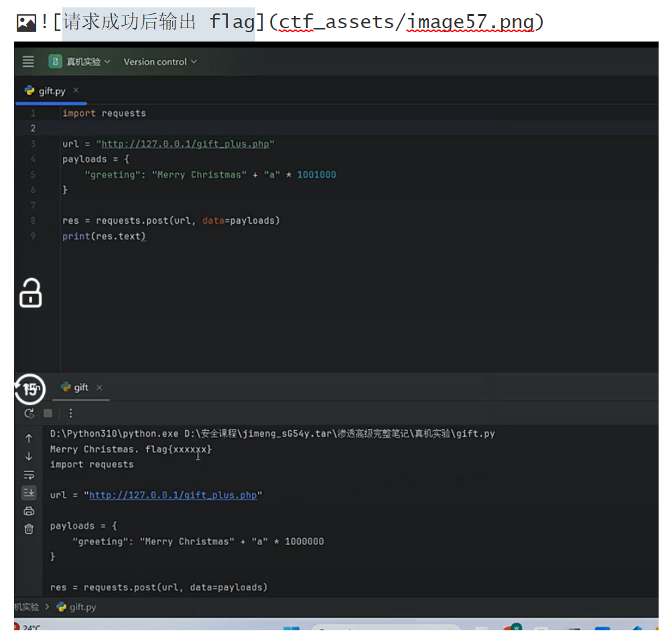
Task: Click ctf_assets path text in markdown
Action: coord(336,22)
